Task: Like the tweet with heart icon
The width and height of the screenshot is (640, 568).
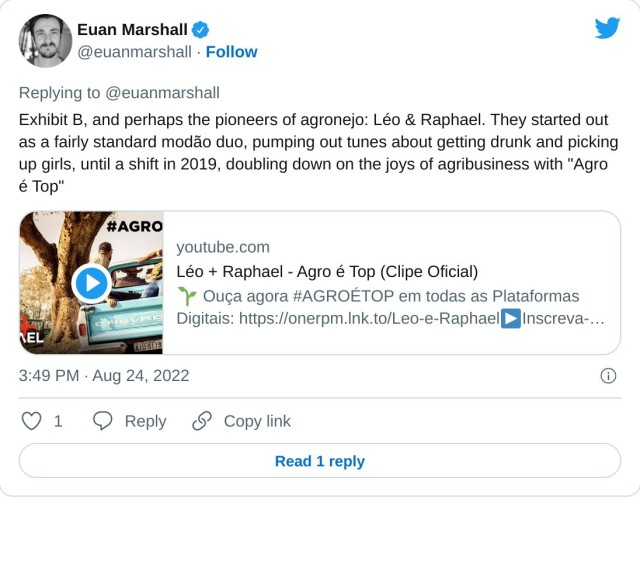Action: pos(32,421)
